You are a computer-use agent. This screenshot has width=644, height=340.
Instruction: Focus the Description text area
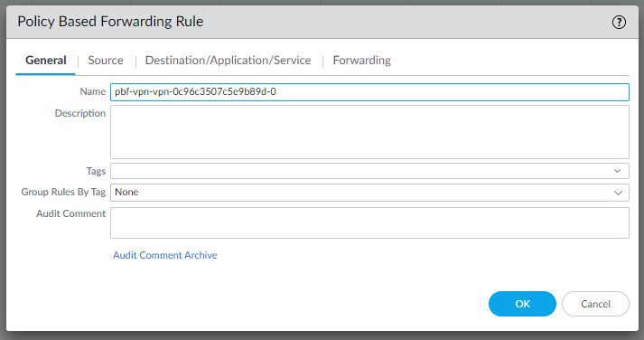tap(369, 132)
